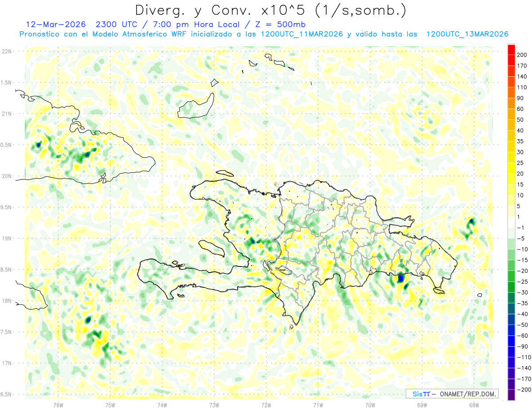Screen dimensions: 532x411
Task: Click the '68W' longitude label
Action: coord(474,405)
